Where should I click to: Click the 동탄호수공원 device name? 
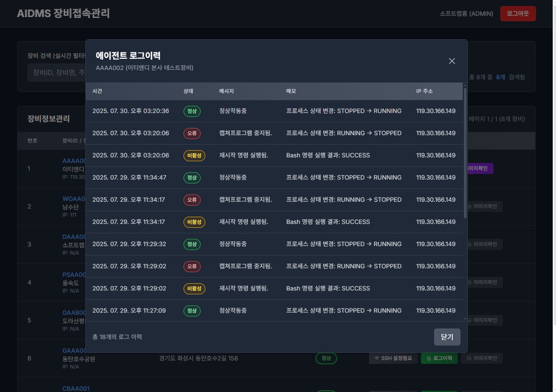click(79, 359)
